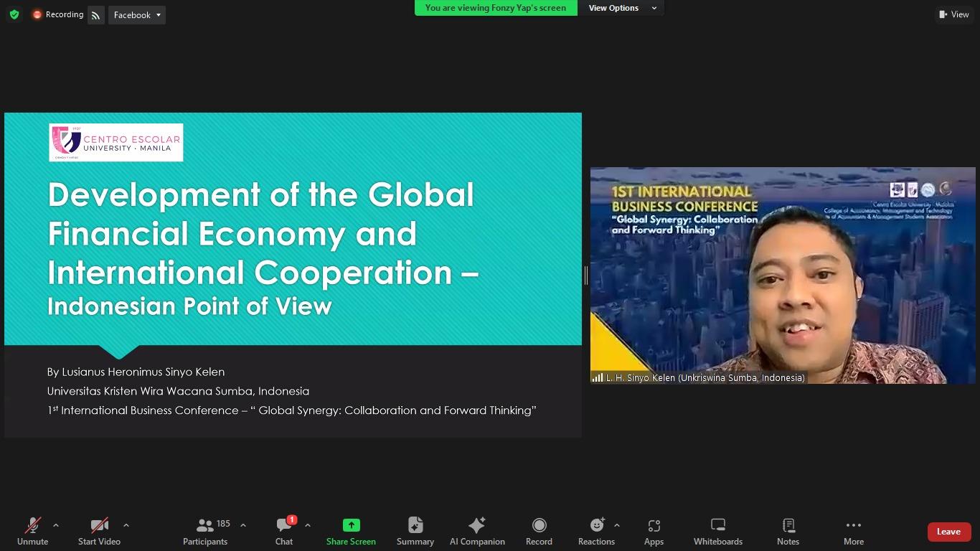Viewport: 980px width, 551px height.
Task: Open the Reactions menu
Action: point(596,532)
